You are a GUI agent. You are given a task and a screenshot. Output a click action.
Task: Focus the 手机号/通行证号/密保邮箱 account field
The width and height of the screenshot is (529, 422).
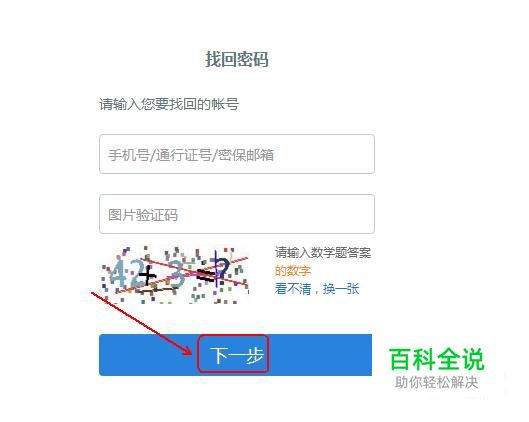(237, 154)
